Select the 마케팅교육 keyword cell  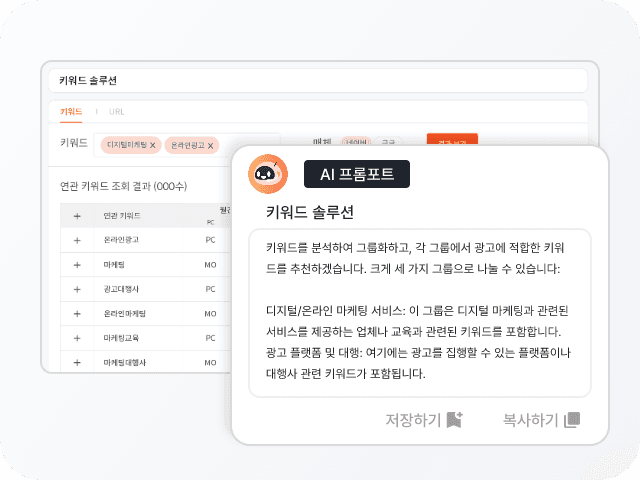[x=121, y=338]
